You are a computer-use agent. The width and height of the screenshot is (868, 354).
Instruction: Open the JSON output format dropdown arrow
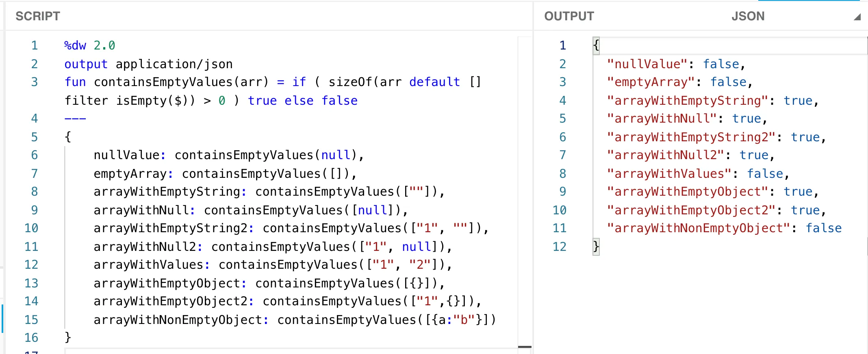coord(857,17)
